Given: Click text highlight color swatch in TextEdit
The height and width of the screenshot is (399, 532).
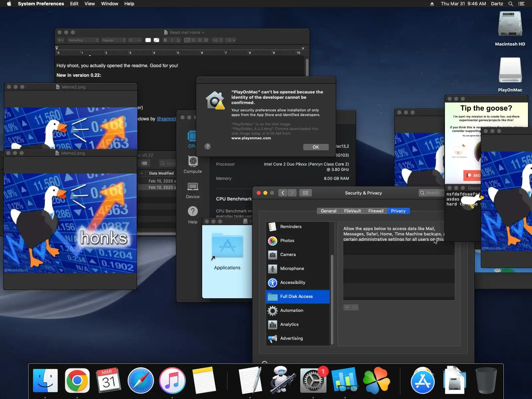Looking at the screenshot, I should 156,40.
